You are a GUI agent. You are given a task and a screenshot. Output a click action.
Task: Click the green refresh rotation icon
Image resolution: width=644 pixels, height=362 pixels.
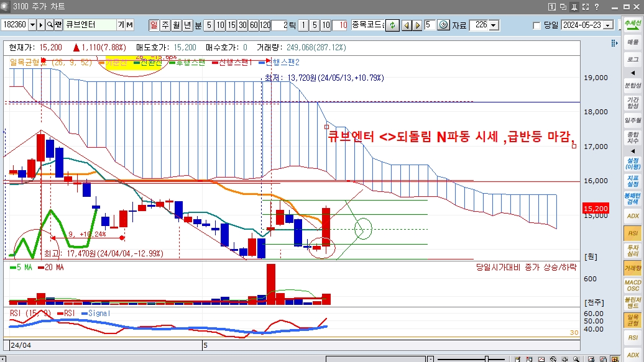392,25
